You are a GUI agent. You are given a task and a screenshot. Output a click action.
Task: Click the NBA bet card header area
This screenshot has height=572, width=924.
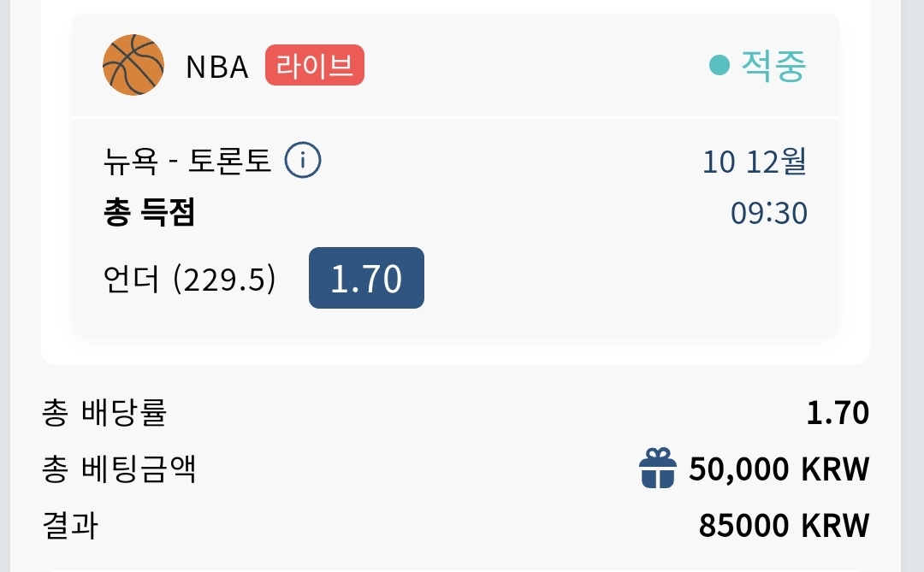click(455, 65)
